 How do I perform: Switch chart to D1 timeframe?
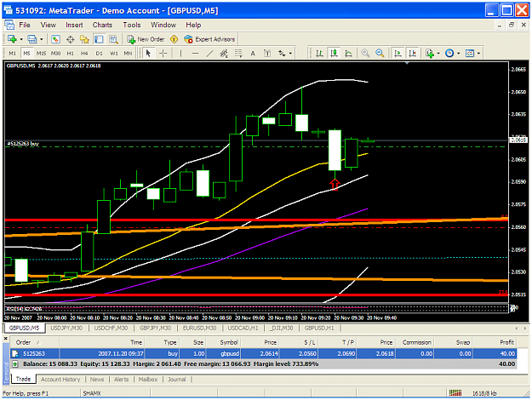click(x=99, y=54)
